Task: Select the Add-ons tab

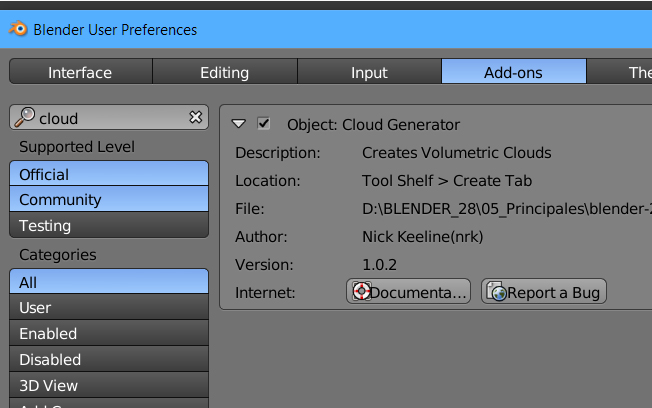Action: 513,72
